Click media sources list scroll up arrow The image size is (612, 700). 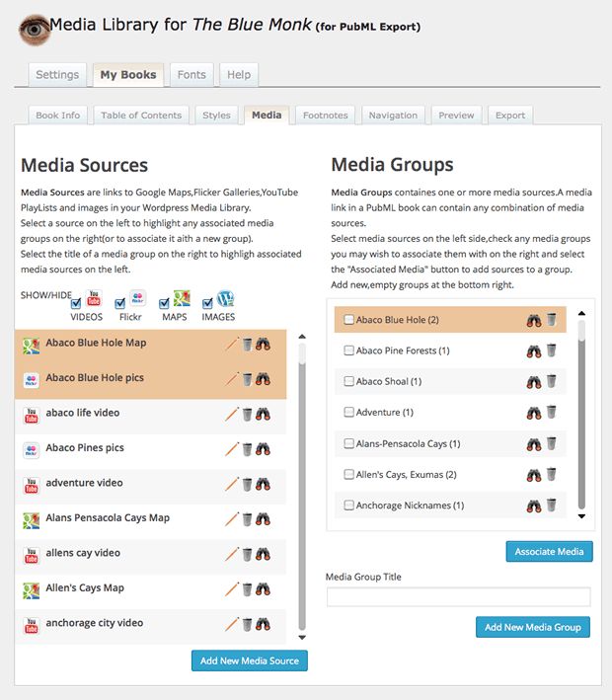click(302, 337)
